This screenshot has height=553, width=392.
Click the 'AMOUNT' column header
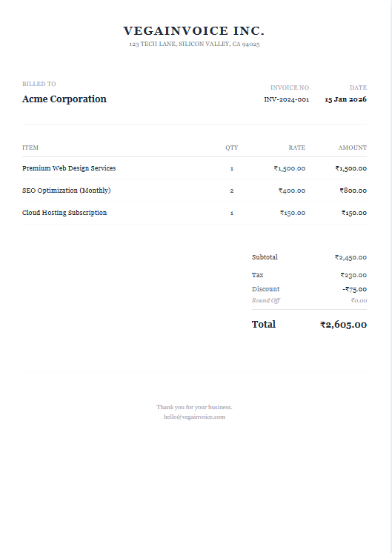click(x=353, y=148)
